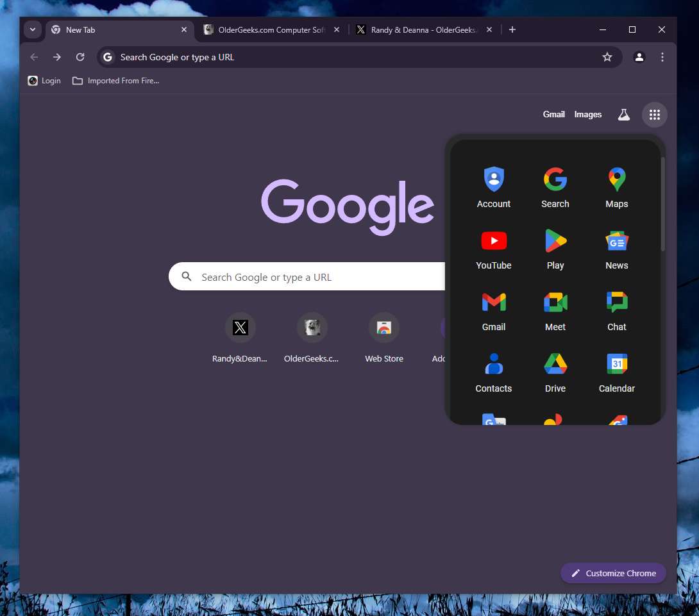The width and height of the screenshot is (699, 616).
Task: Click the center Google search box
Action: (x=308, y=277)
